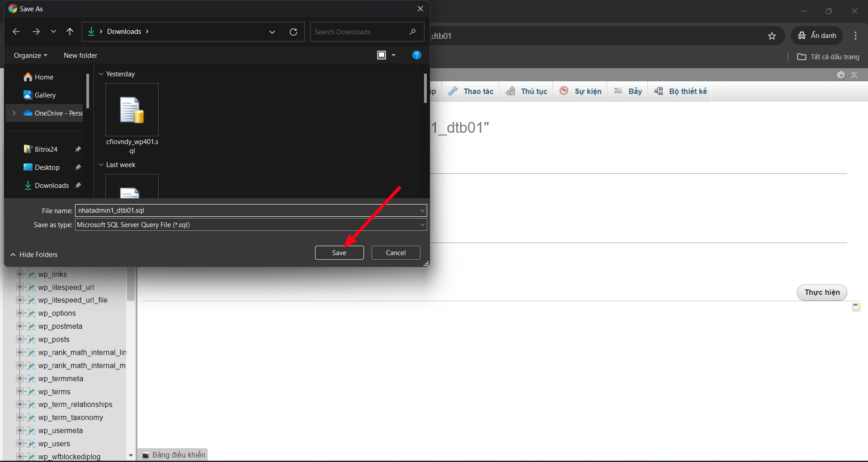The image size is (868, 462).
Task: Click the wp_terms table icon
Action: click(31, 392)
